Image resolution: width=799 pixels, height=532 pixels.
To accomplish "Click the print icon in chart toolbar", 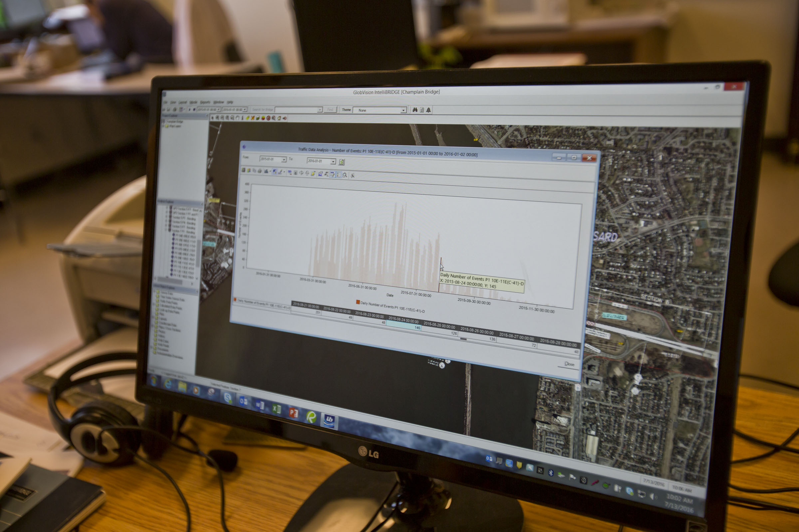I will pos(260,171).
